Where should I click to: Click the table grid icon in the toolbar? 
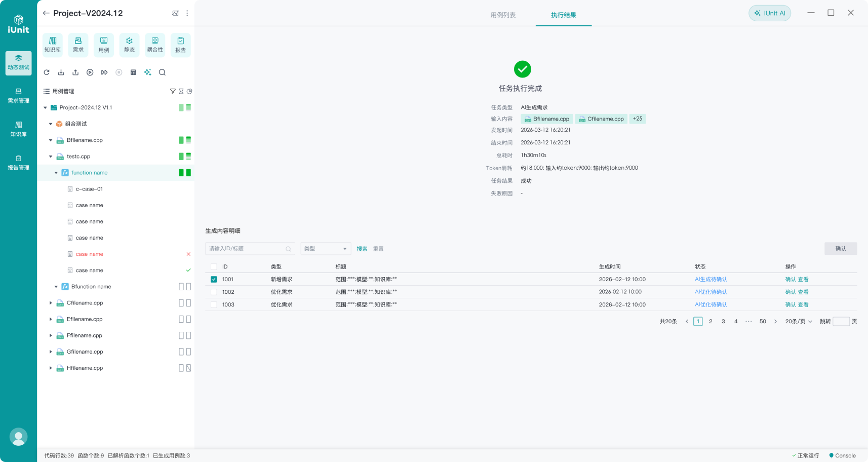point(133,72)
